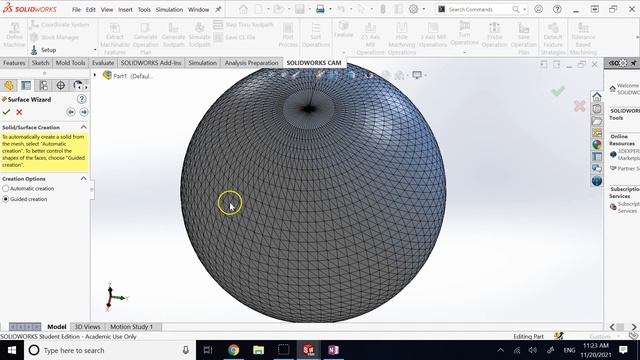Open SOLIDWORKS help question mark in title bar

click(557, 9)
